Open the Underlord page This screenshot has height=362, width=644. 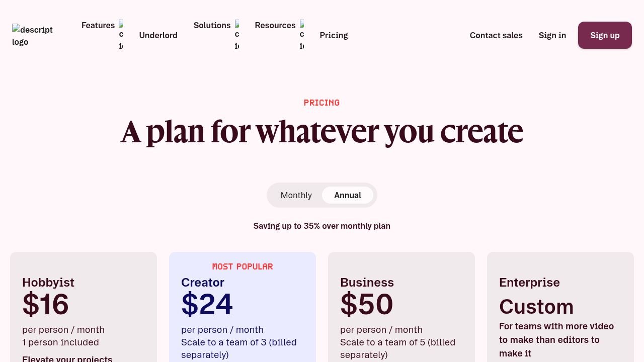pyautogui.click(x=158, y=35)
